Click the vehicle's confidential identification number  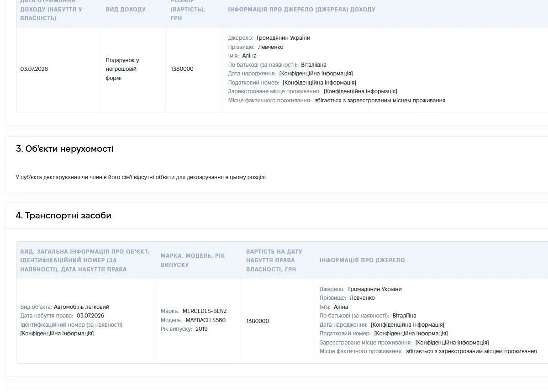pos(57,334)
